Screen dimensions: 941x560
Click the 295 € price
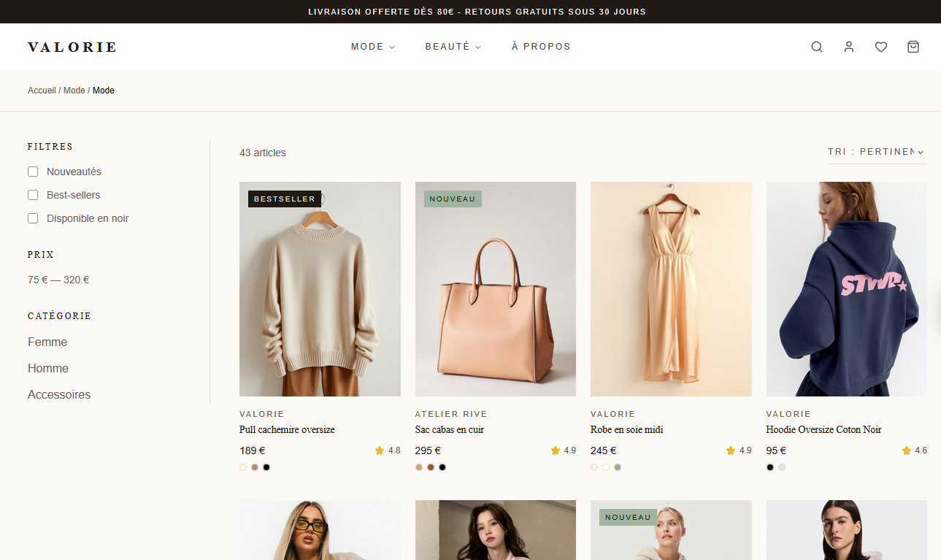tap(429, 450)
